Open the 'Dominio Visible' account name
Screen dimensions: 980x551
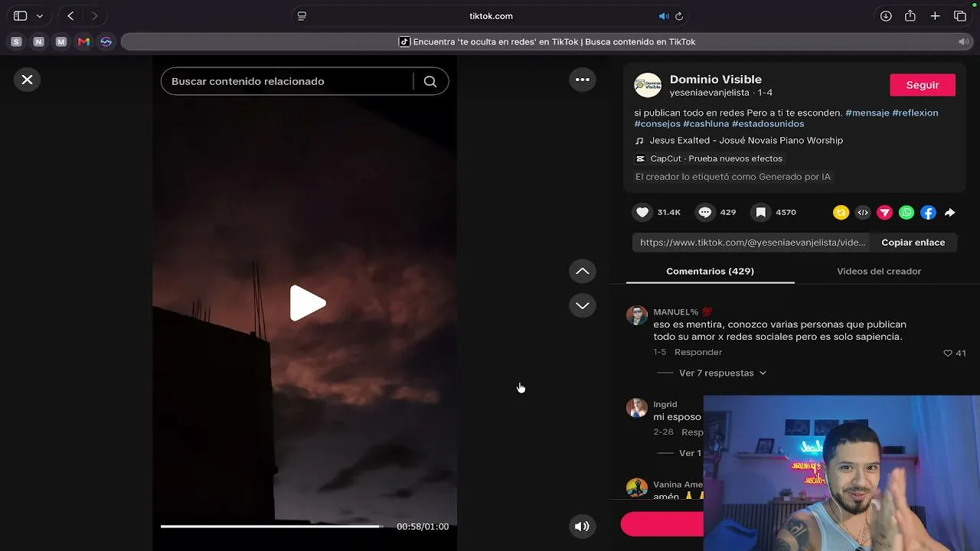click(x=715, y=80)
